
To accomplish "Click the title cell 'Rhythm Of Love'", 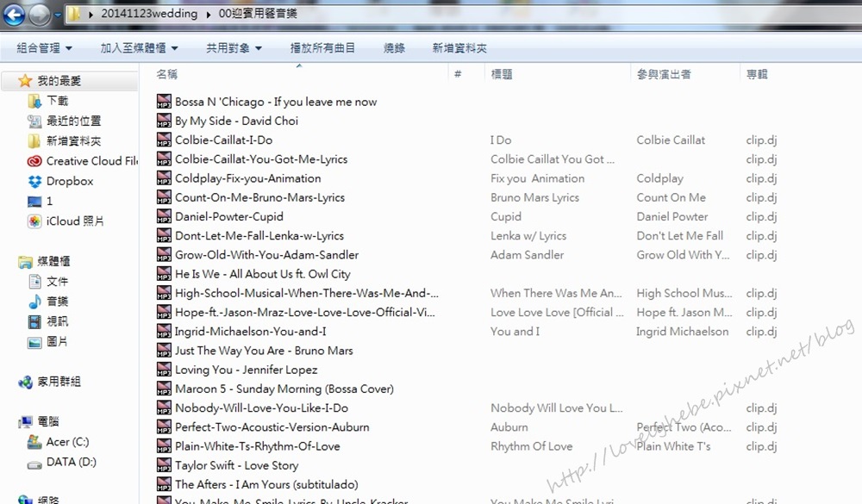I will pos(531,446).
